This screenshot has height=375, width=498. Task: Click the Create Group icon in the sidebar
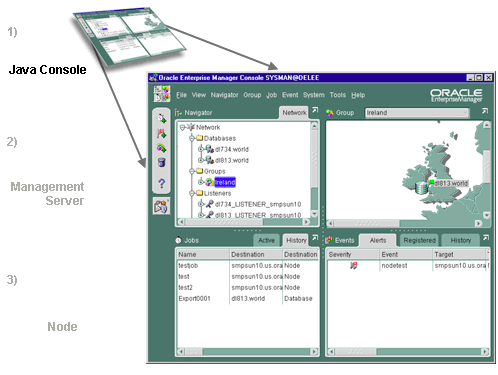(162, 148)
